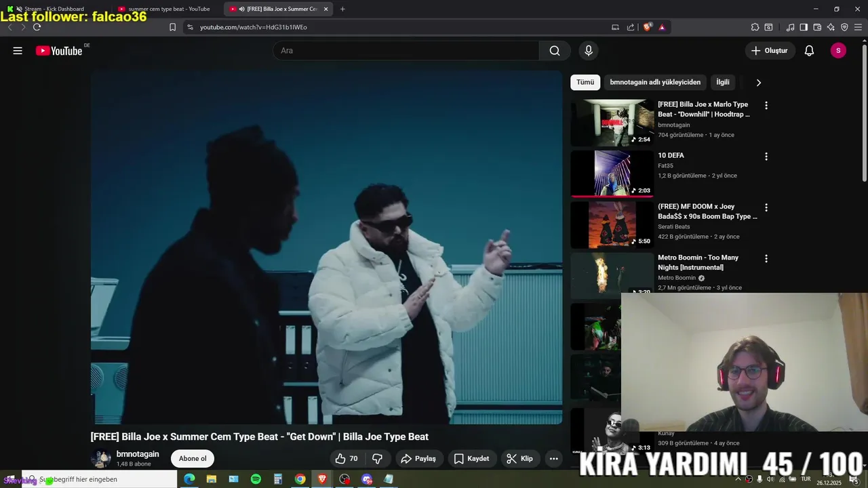This screenshot has height=488, width=868.
Task: Open the browser extensions puzzle icon
Action: pyautogui.click(x=755, y=27)
